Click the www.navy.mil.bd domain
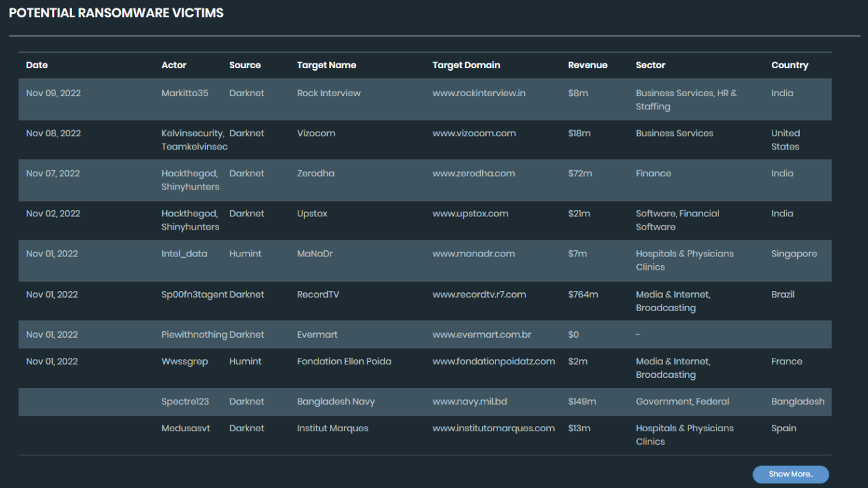The image size is (868, 488). [x=469, y=402]
